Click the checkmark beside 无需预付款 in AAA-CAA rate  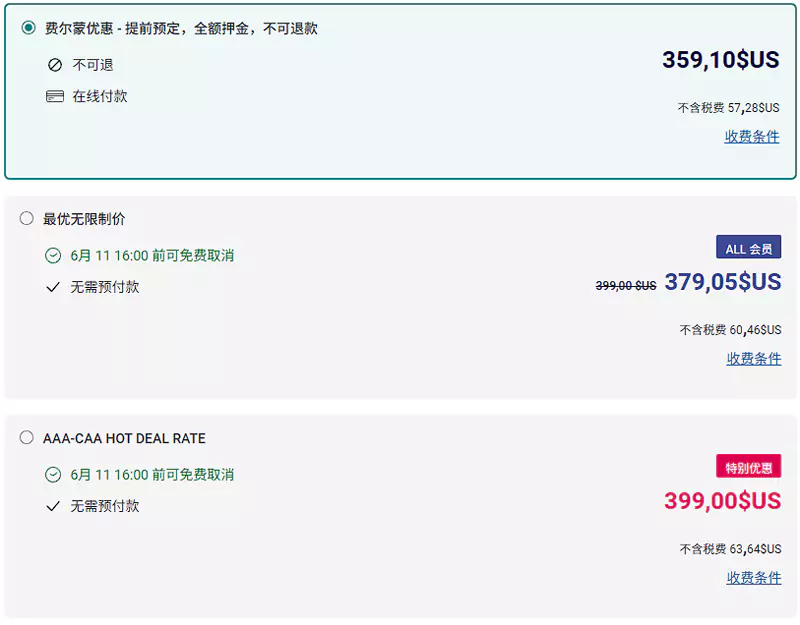(x=53, y=507)
